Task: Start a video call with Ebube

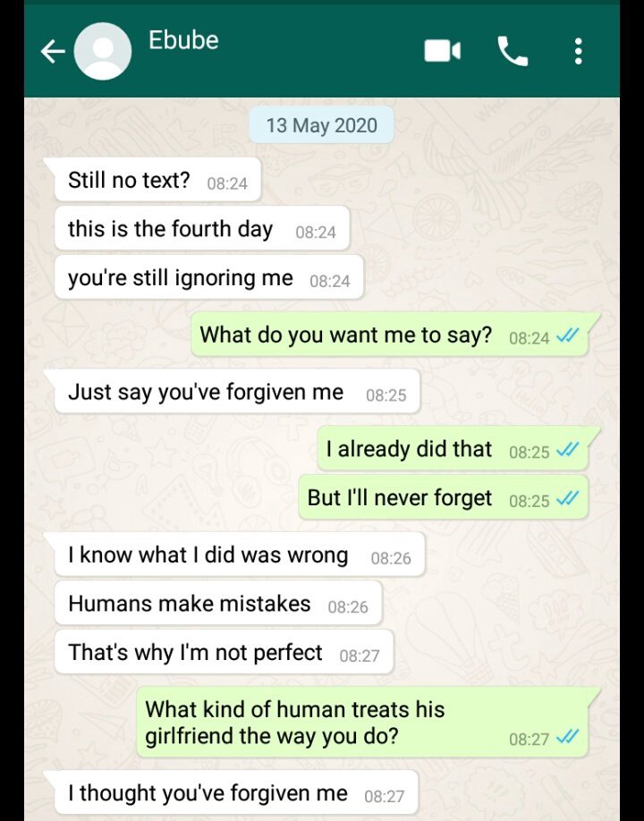Action: 443,51
